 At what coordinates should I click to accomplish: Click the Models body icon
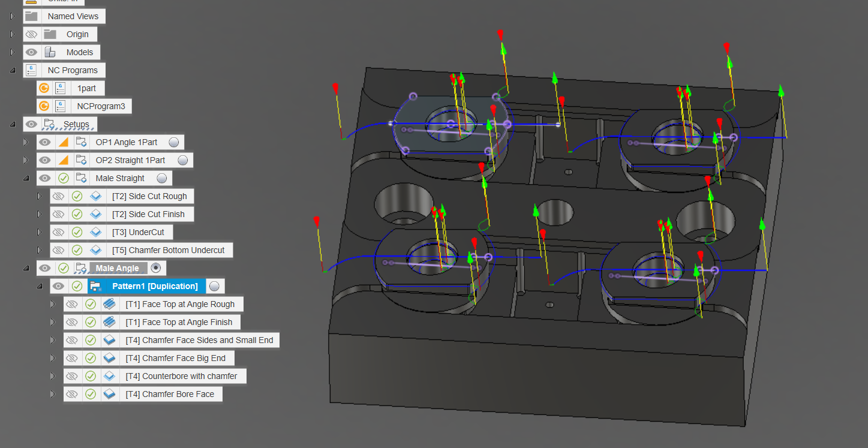pyautogui.click(x=50, y=52)
